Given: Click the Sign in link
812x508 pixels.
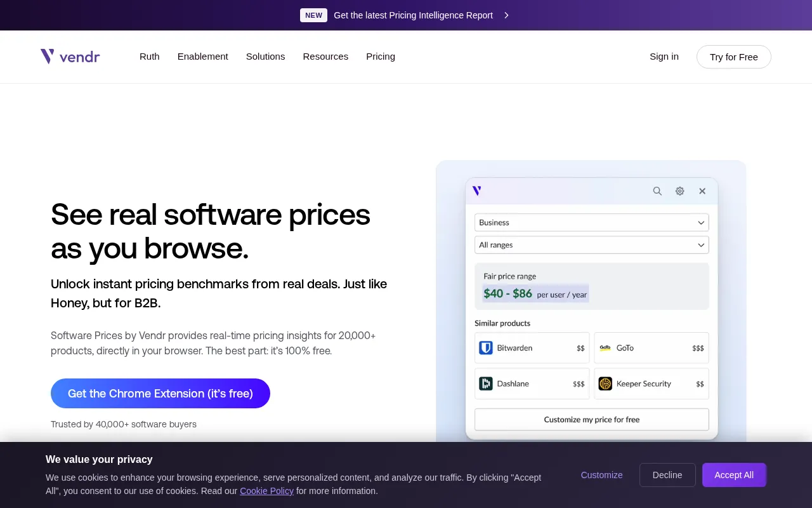Looking at the screenshot, I should click(664, 57).
